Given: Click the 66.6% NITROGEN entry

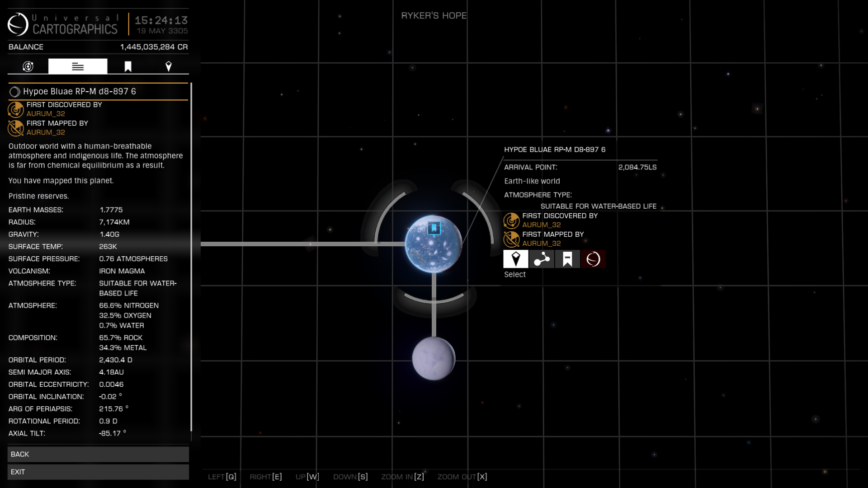Looking at the screenshot, I should [129, 305].
